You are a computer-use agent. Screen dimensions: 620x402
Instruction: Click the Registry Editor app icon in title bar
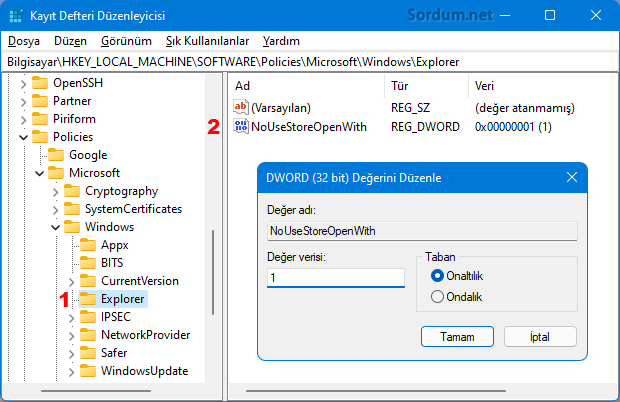16,16
